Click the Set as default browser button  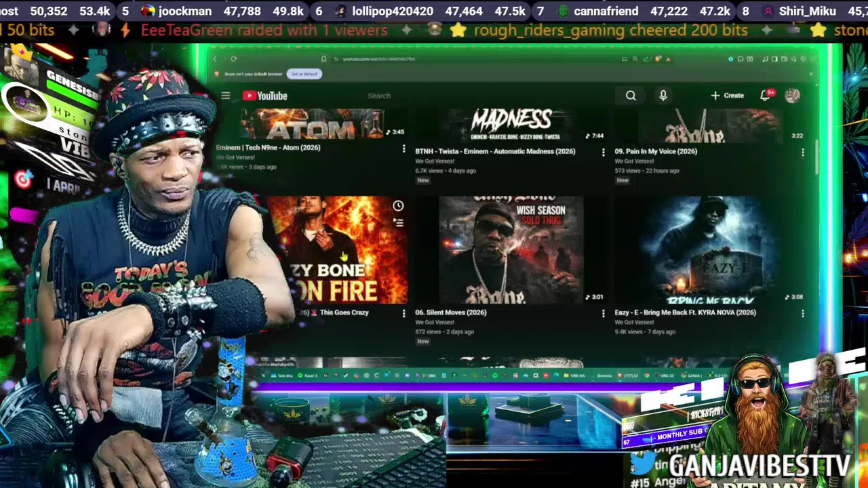[304, 74]
